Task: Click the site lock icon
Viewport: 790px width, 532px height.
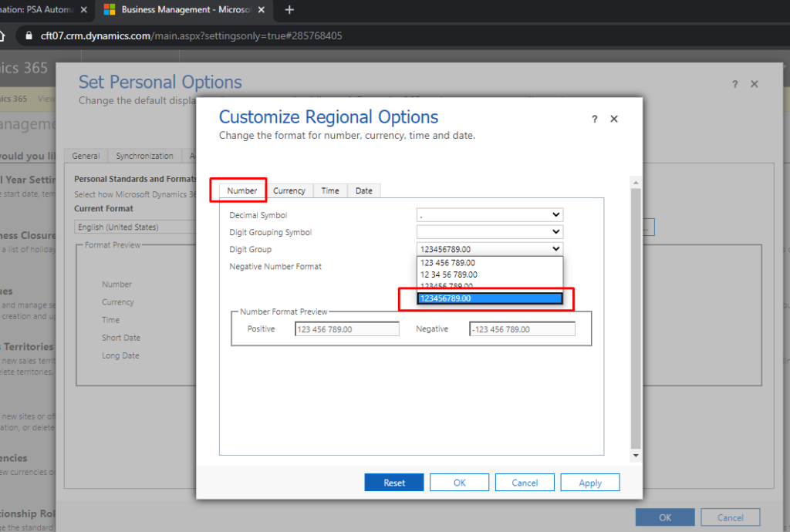Action: (29, 35)
